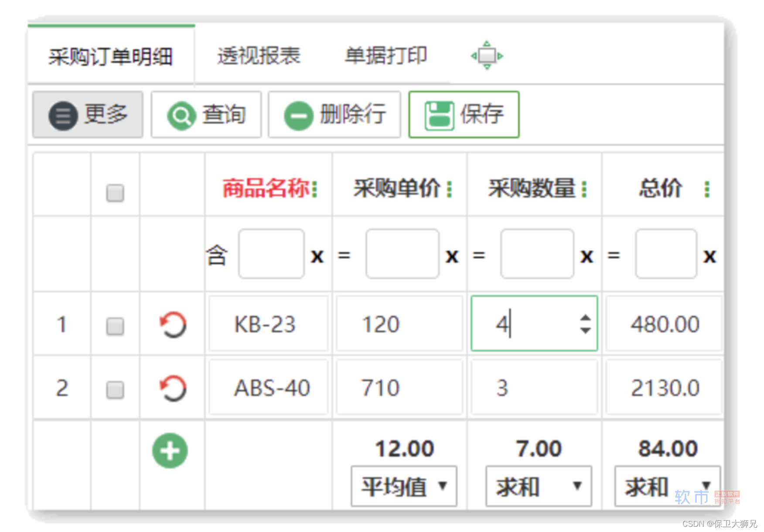This screenshot has height=532, width=764.
Task: Click the 总价 column header
Action: (661, 188)
